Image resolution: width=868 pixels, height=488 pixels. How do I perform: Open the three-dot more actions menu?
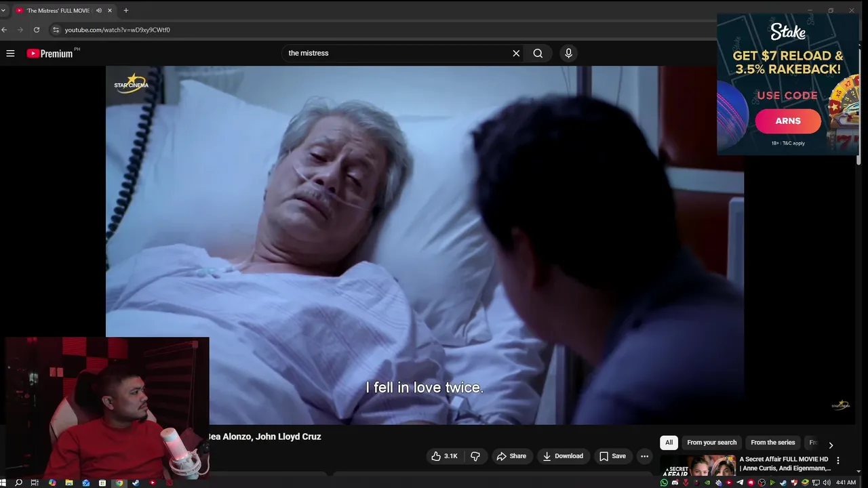coord(644,456)
